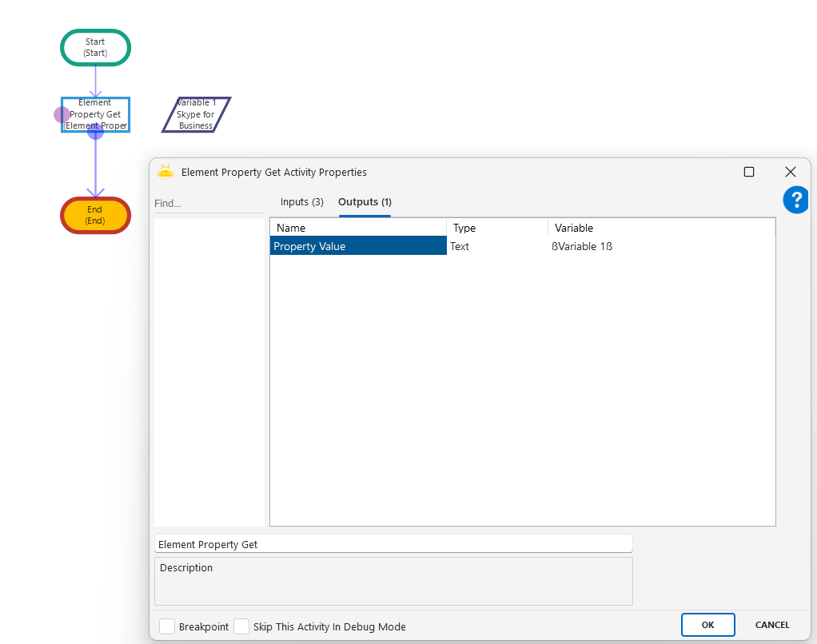Image resolution: width=817 pixels, height=644 pixels.
Task: Click the Find search field
Action: (208, 204)
